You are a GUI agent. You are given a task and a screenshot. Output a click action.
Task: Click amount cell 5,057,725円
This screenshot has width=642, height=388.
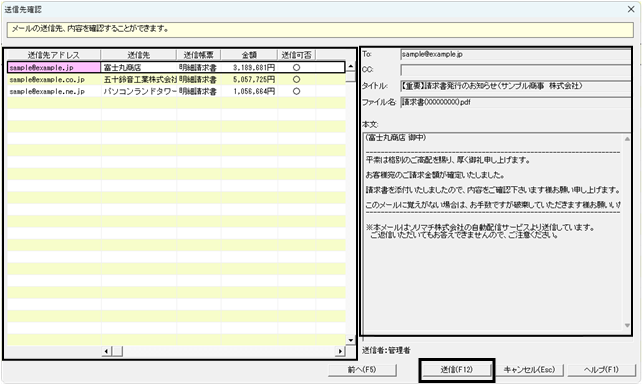pos(249,79)
